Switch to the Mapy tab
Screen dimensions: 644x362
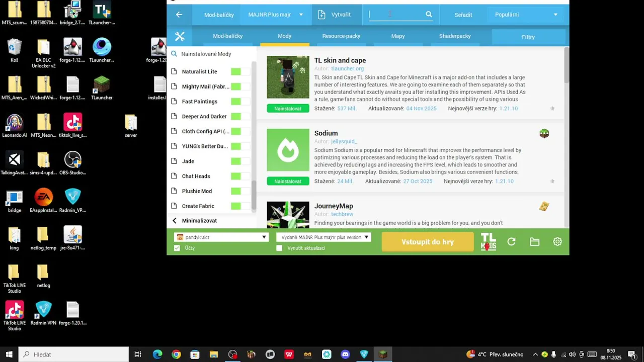point(398,36)
